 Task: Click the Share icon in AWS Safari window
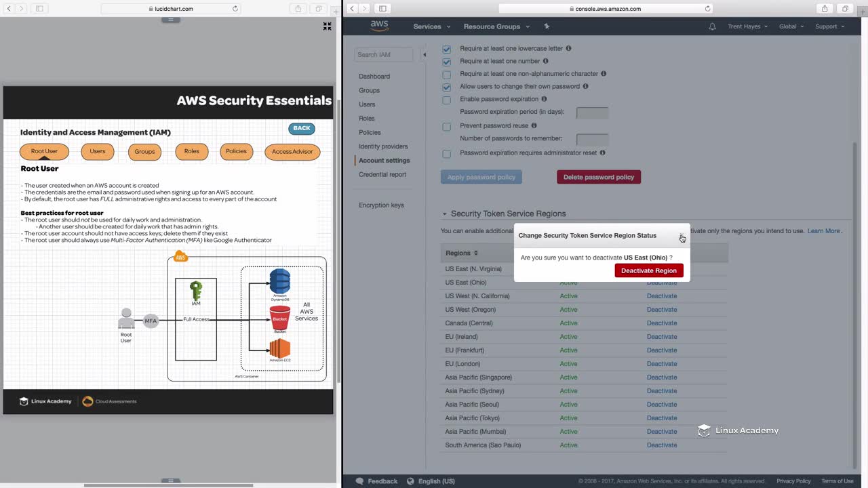point(825,9)
